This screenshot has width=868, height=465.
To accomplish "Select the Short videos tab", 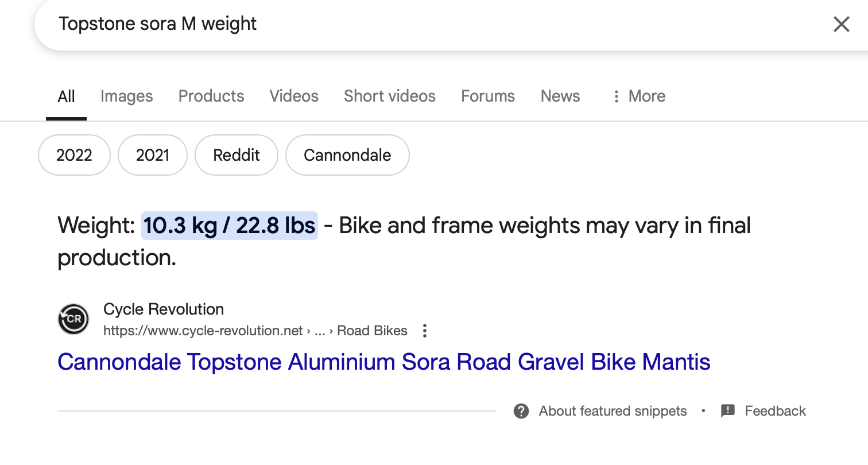I will [390, 96].
